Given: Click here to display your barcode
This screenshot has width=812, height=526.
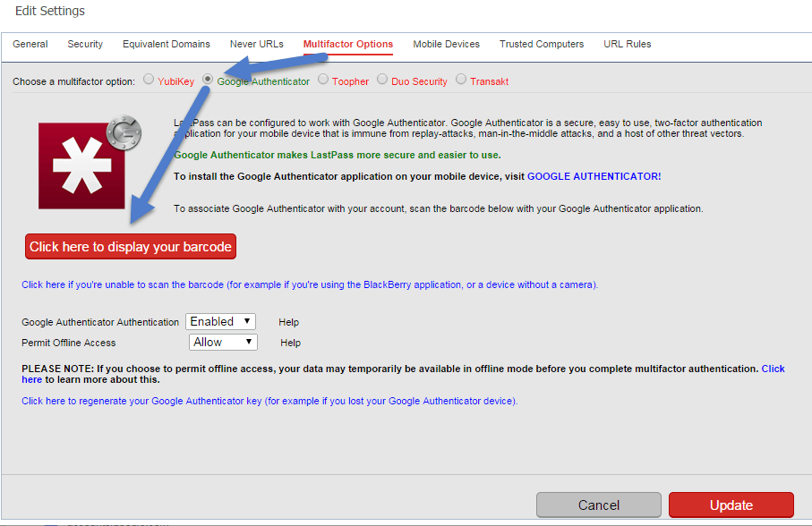Looking at the screenshot, I should tap(130, 246).
